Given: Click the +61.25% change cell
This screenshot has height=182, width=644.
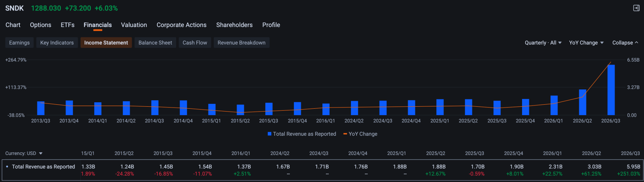Looking at the screenshot, I should tap(591, 174).
